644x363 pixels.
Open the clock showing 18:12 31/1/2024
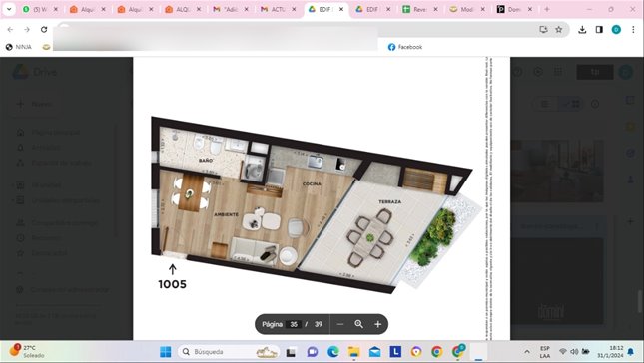click(609, 352)
